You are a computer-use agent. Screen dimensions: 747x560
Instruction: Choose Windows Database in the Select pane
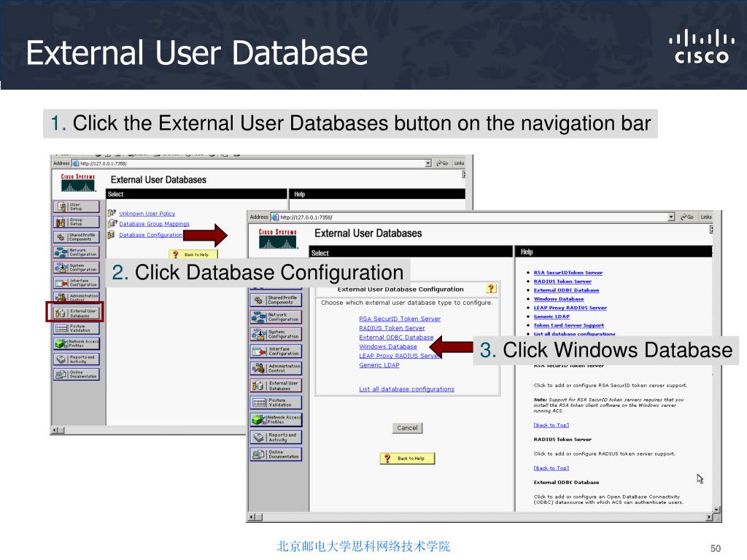point(388,346)
